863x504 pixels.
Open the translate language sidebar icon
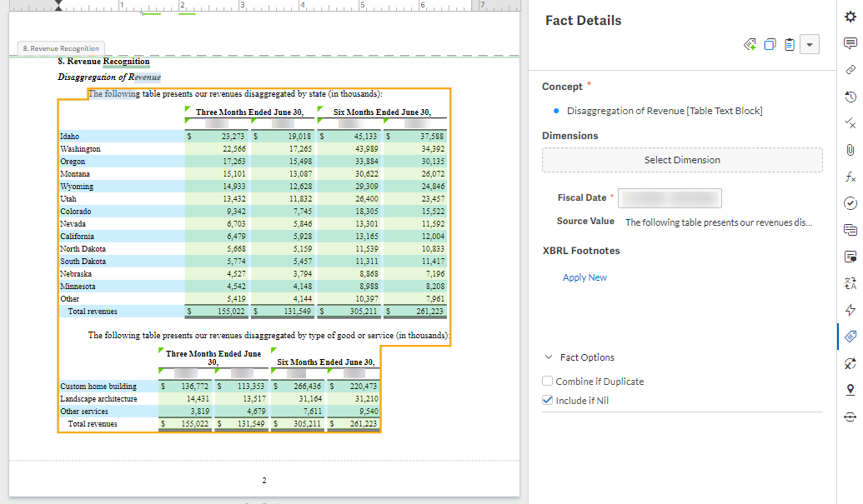(x=850, y=283)
